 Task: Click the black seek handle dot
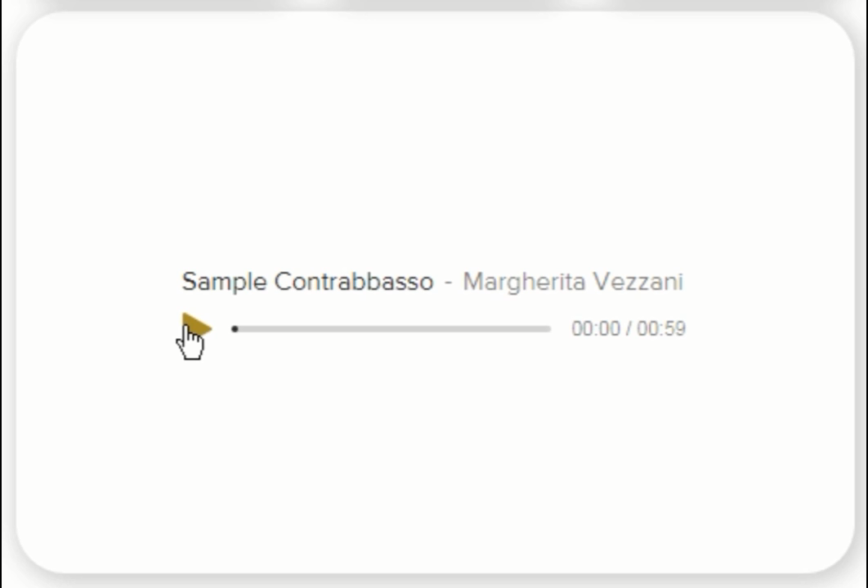(235, 329)
